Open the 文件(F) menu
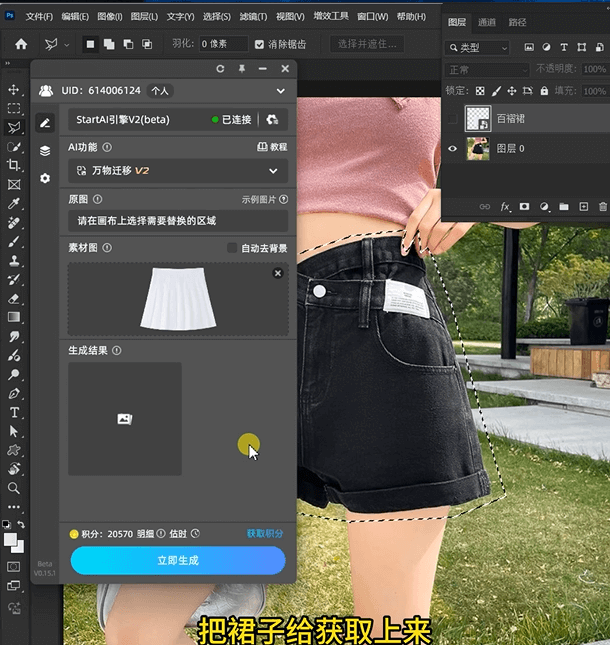This screenshot has height=645, width=610. tap(39, 16)
